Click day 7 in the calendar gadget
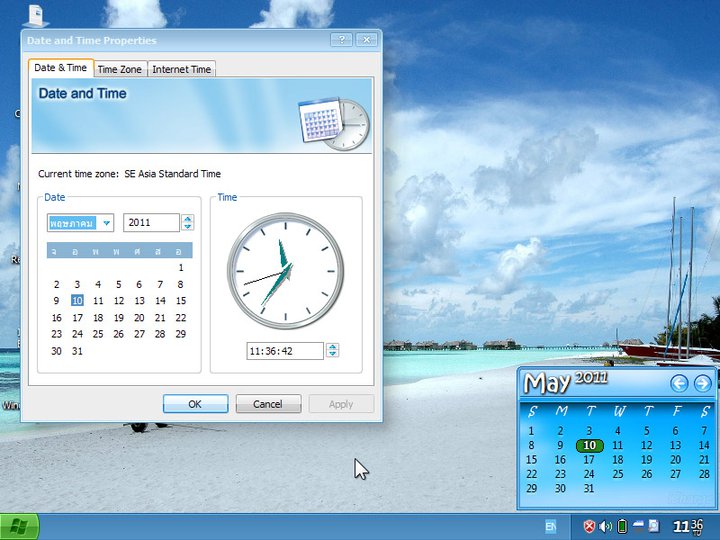This screenshot has width=720, height=540. [x=704, y=431]
